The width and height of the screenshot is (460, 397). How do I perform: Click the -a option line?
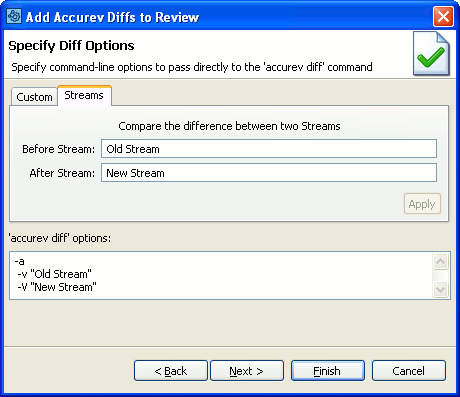click(x=20, y=261)
